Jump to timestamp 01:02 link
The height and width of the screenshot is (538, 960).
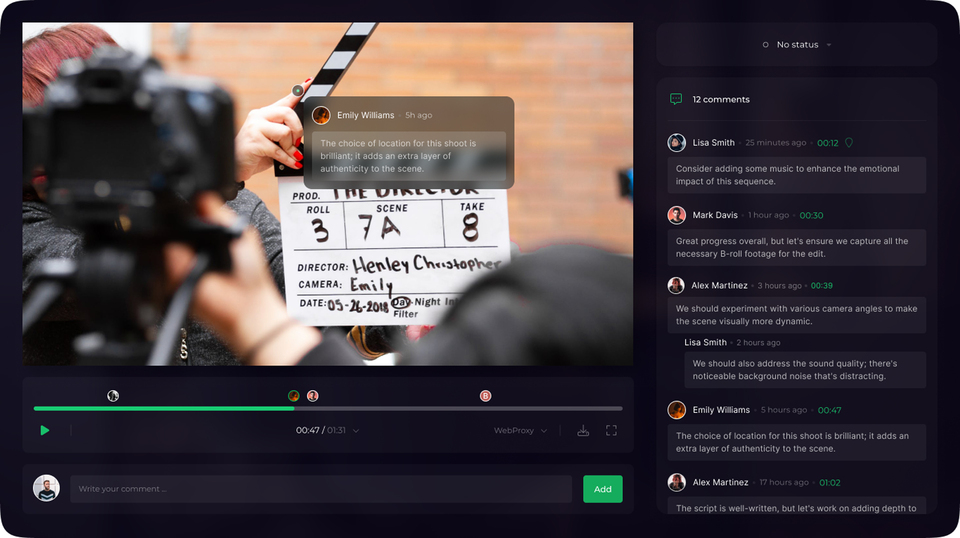[829, 482]
